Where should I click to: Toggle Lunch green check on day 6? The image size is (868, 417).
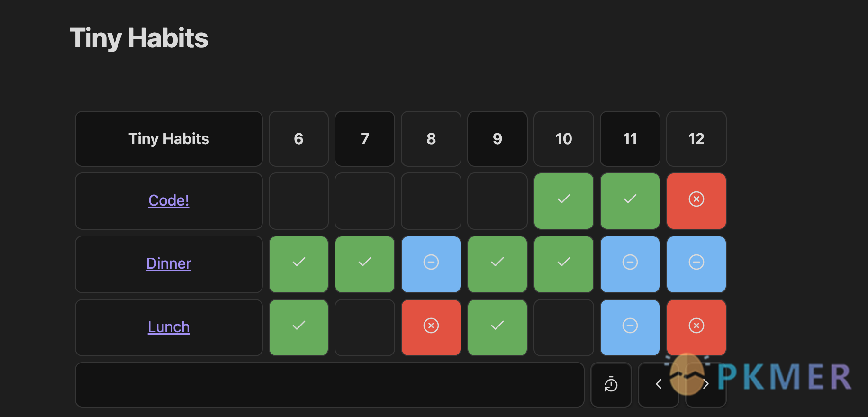[298, 327]
